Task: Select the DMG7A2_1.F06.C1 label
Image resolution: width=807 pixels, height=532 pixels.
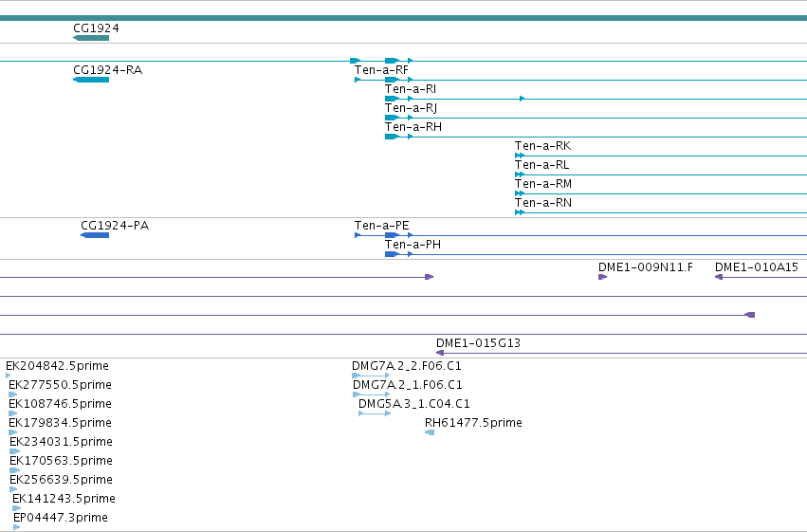Action: click(408, 385)
